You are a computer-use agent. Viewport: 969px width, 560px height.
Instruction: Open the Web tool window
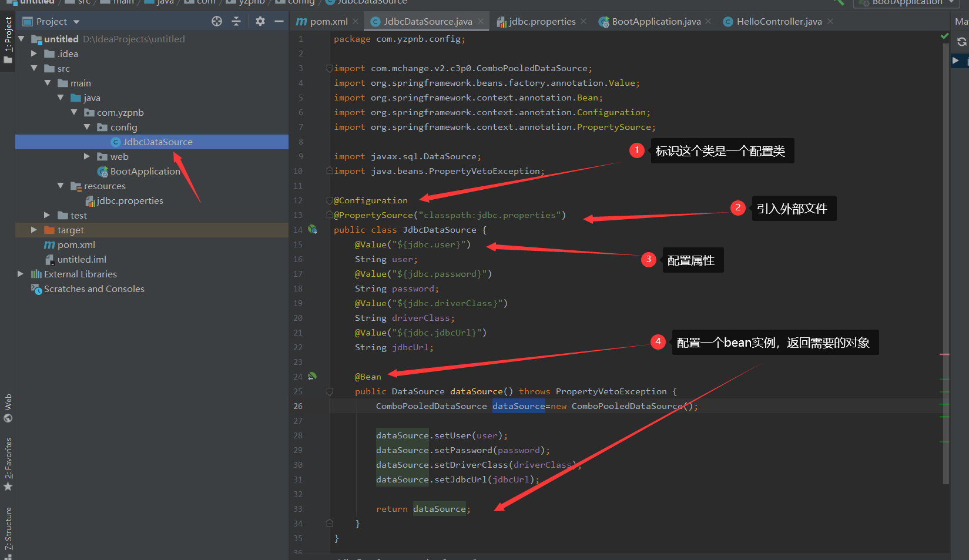[x=8, y=408]
